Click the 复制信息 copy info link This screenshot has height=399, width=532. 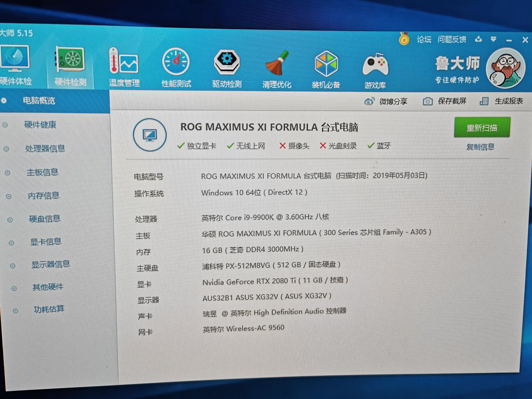480,147
